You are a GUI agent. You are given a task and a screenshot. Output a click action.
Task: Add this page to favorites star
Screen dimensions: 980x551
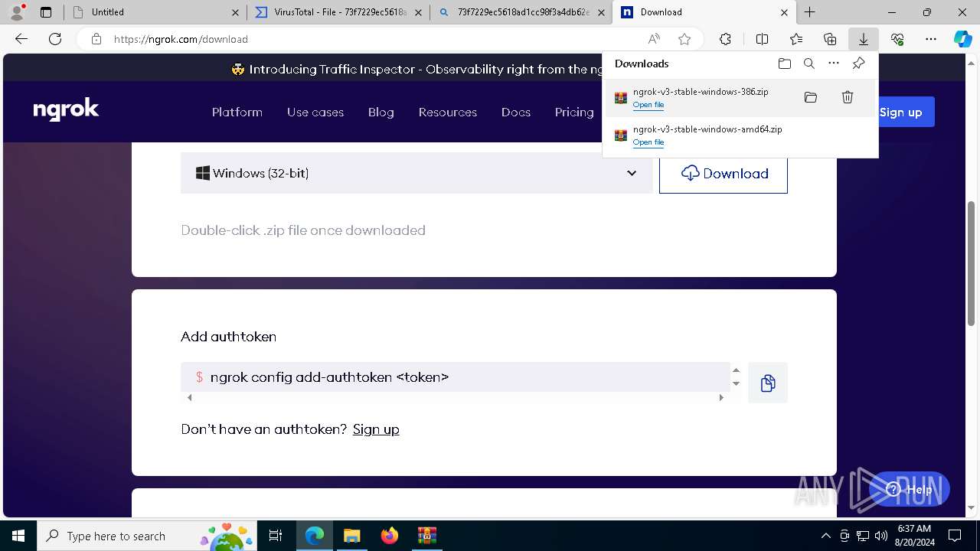coord(684,39)
